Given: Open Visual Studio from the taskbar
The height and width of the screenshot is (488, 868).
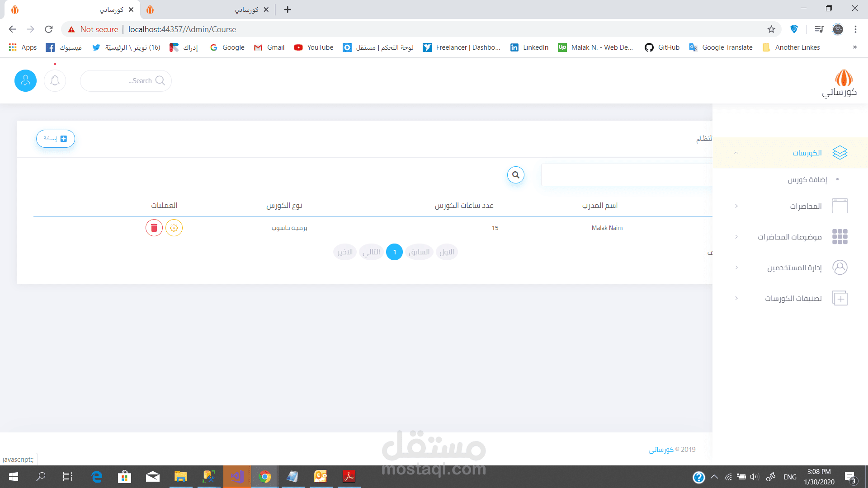Looking at the screenshot, I should (237, 477).
